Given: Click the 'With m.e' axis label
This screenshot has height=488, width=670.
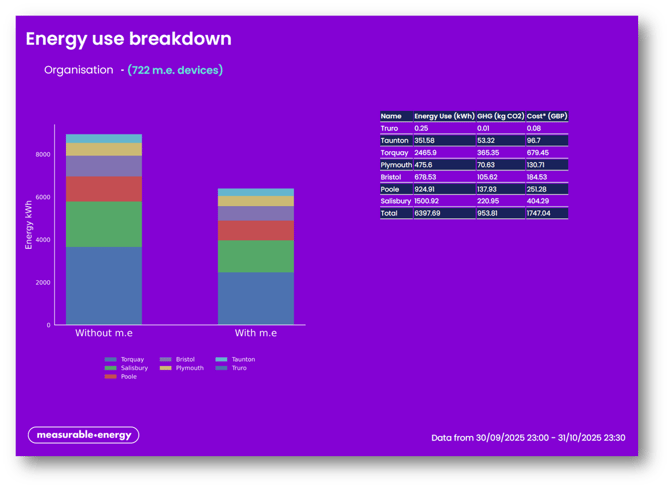Looking at the screenshot, I should coord(256,333).
